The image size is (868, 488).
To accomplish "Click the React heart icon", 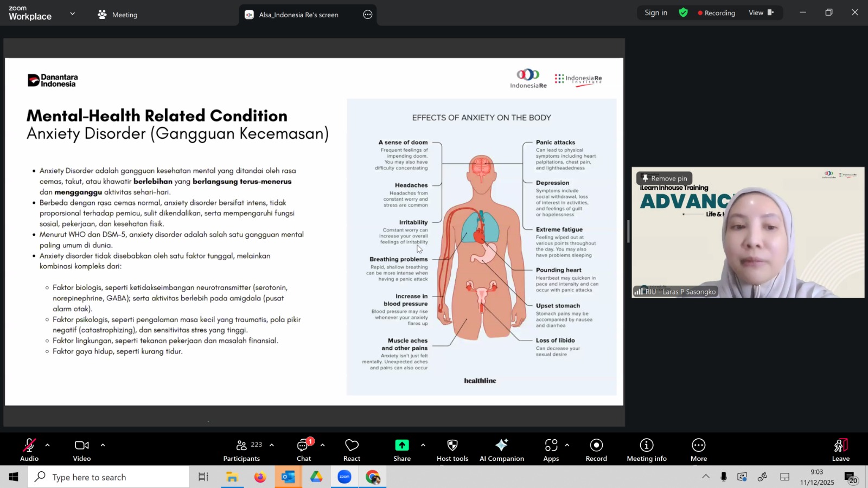I will click(352, 450).
